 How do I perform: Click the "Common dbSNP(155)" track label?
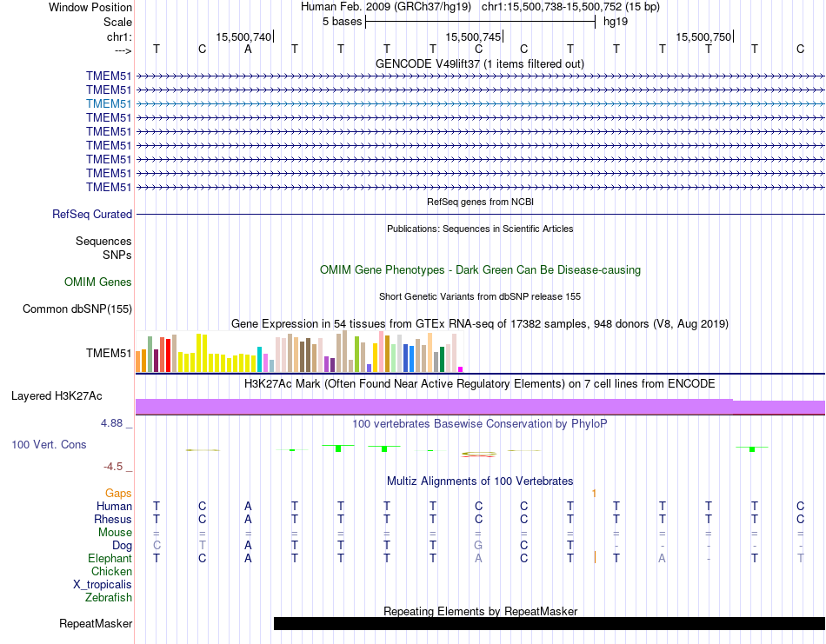[77, 309]
